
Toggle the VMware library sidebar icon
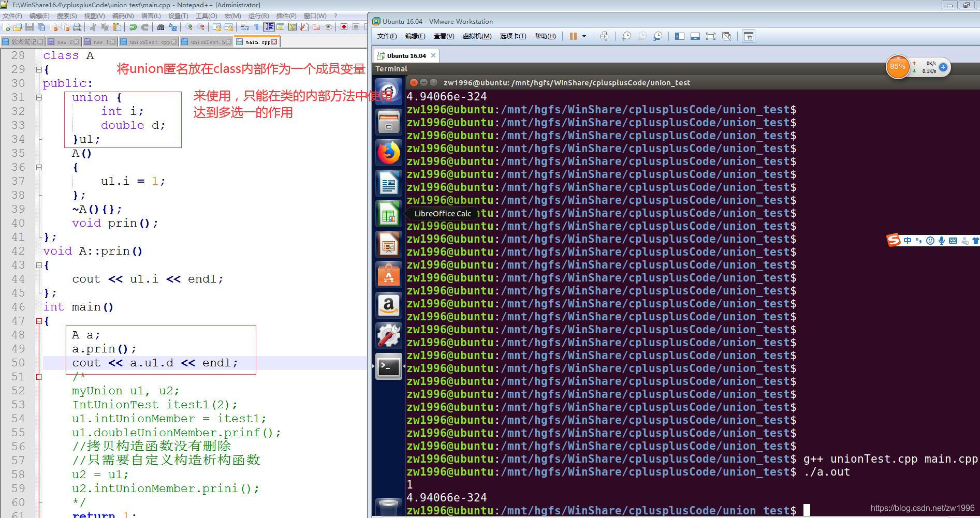click(680, 36)
